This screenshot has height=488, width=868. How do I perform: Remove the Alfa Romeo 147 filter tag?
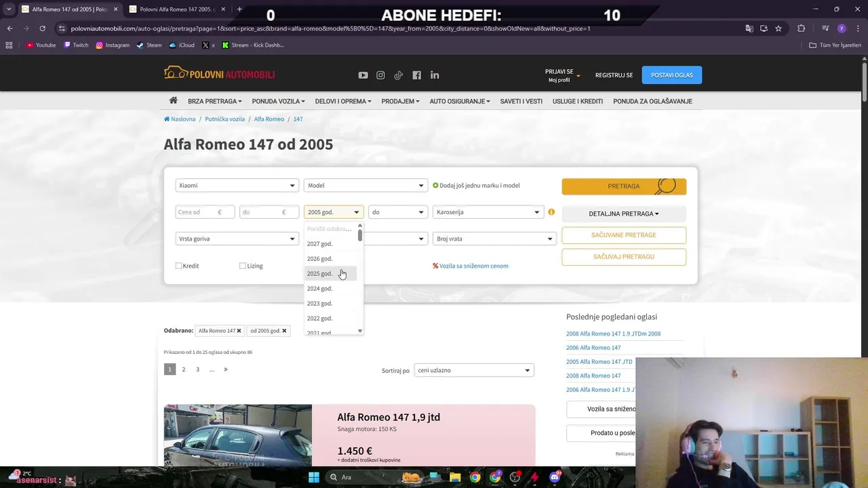tap(239, 331)
